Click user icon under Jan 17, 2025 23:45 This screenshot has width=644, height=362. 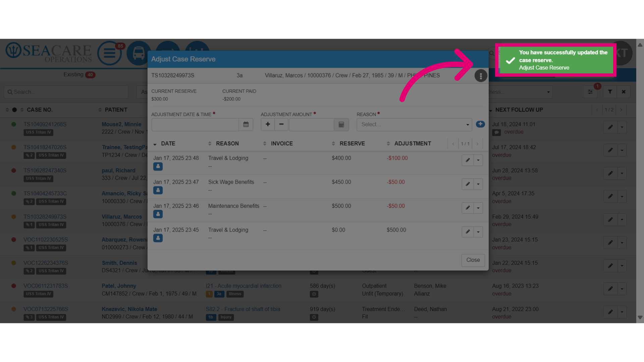click(158, 238)
